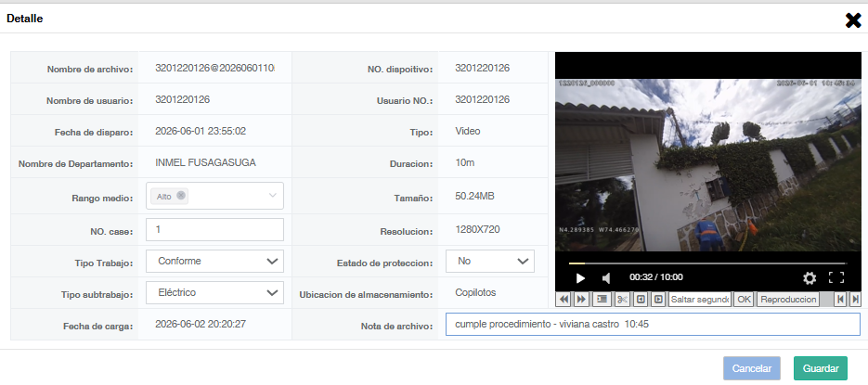Click the NO. case input field

tap(214, 229)
